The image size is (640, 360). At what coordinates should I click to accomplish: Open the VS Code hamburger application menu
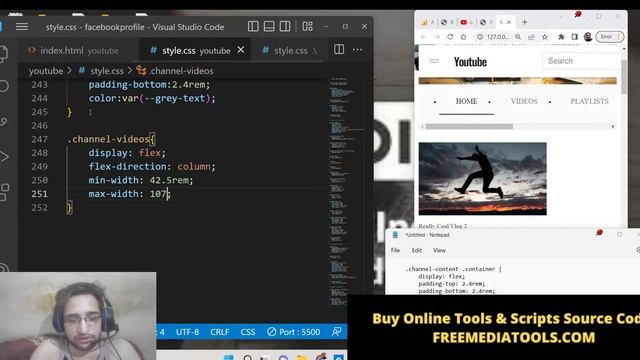point(22,27)
